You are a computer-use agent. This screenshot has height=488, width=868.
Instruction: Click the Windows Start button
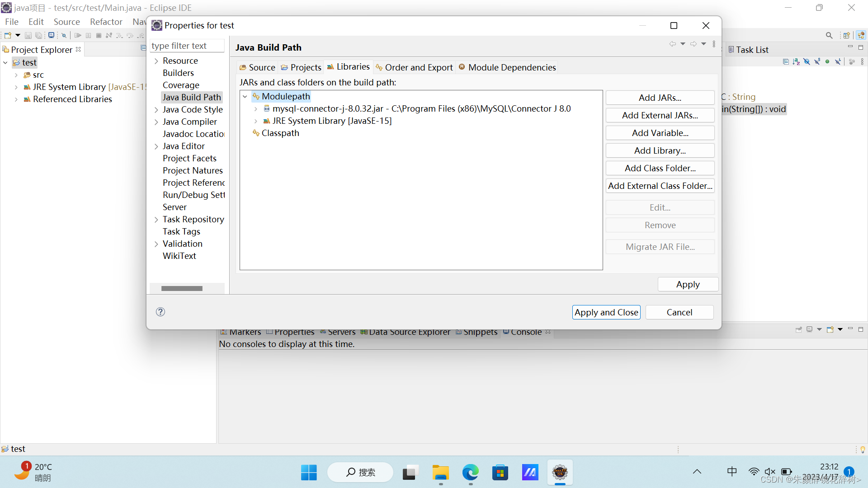309,473
